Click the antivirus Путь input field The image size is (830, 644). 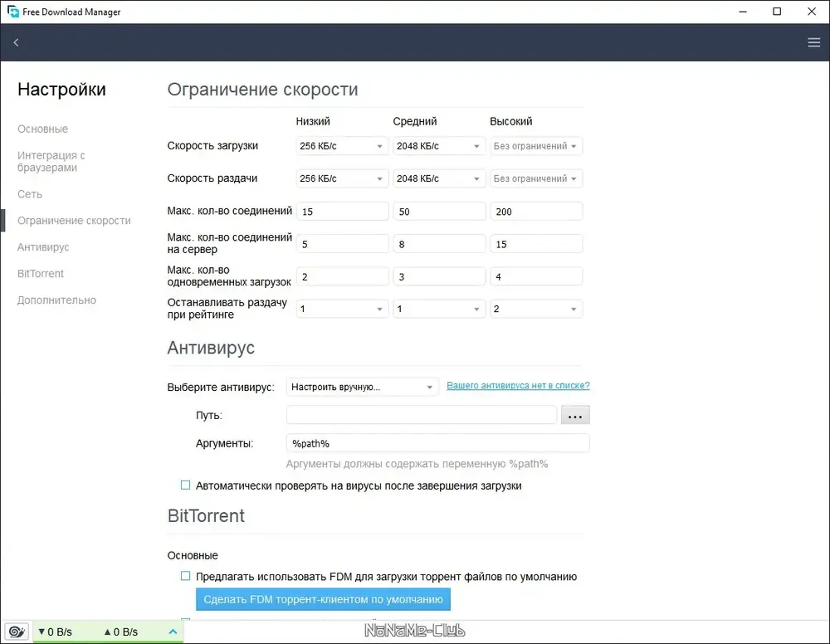pos(422,415)
